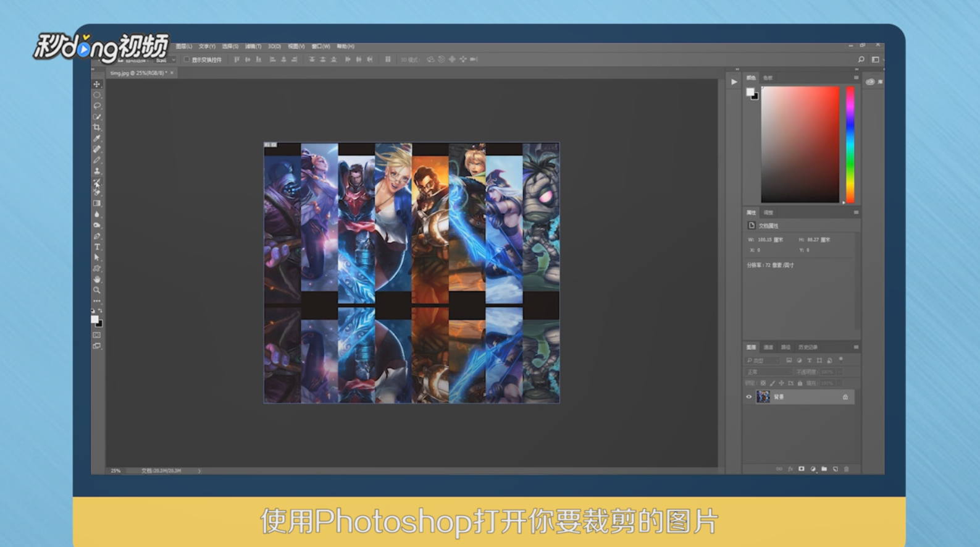Select the Clone Stamp tool
This screenshot has width=980, height=547.
pos(97,171)
